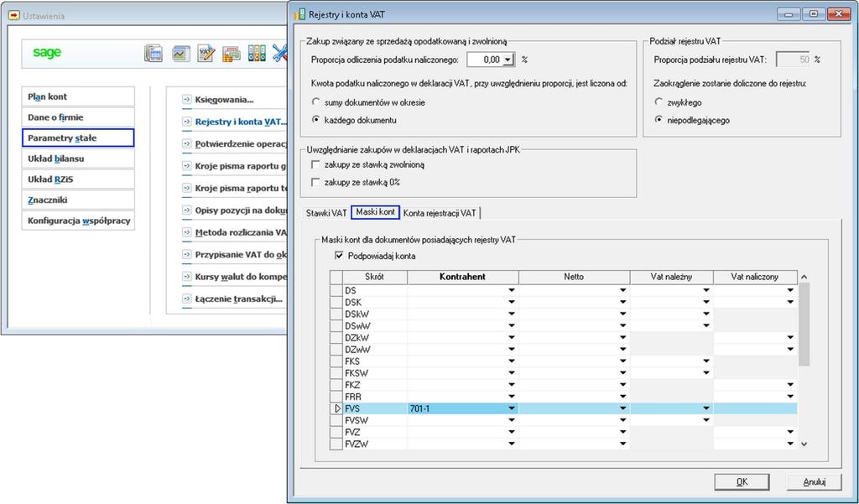This screenshot has width=859, height=504.
Task: Open Księgowania settings link
Action: point(224,100)
